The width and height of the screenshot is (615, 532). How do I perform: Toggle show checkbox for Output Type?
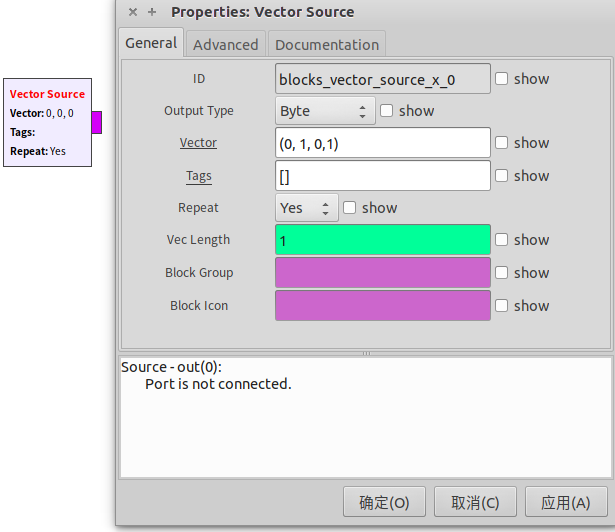pos(387,111)
